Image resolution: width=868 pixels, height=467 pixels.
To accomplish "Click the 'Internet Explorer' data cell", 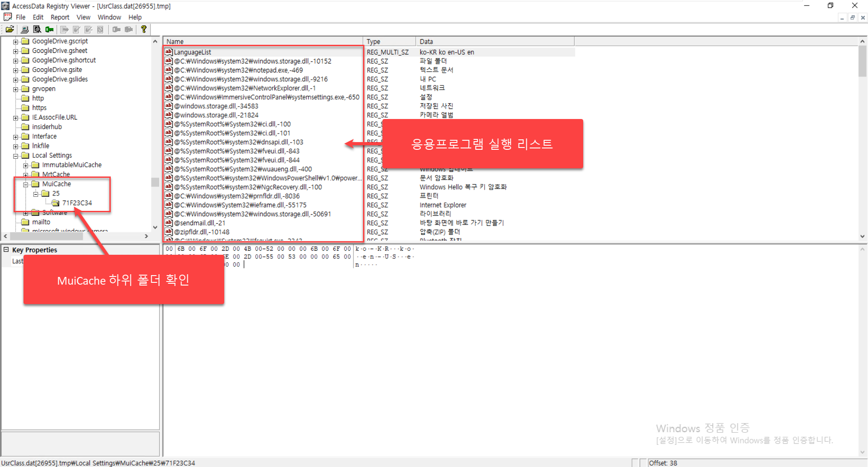I will 443,205.
